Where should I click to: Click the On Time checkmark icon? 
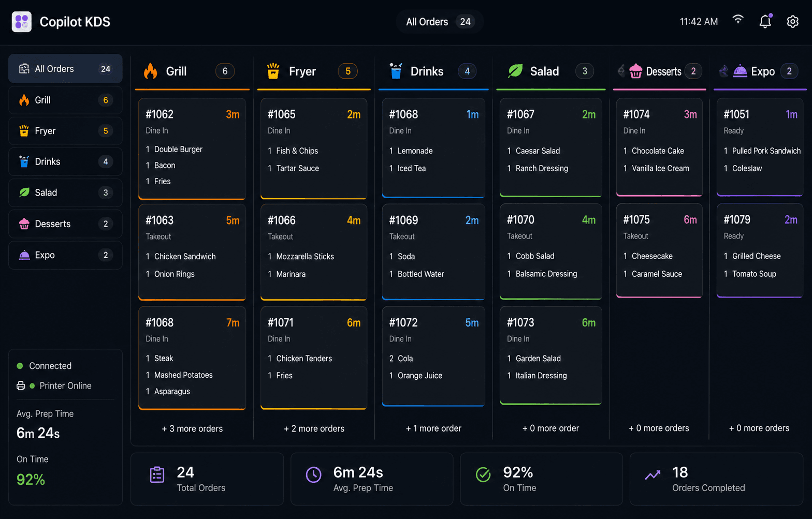pos(483,474)
